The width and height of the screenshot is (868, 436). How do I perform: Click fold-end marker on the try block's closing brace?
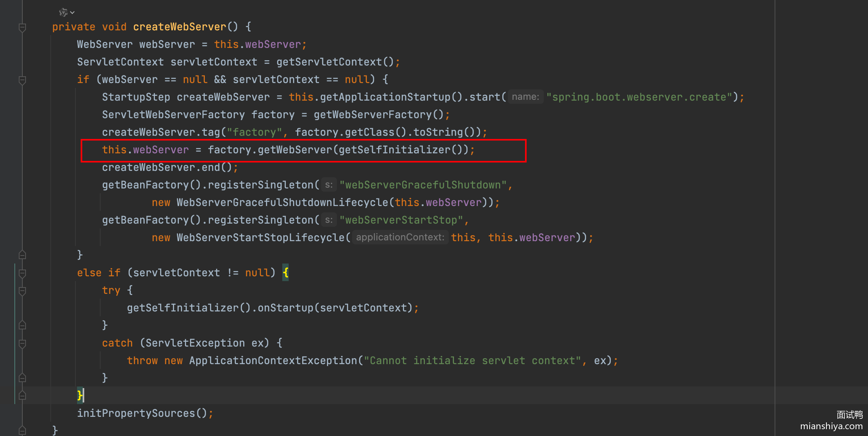point(22,325)
